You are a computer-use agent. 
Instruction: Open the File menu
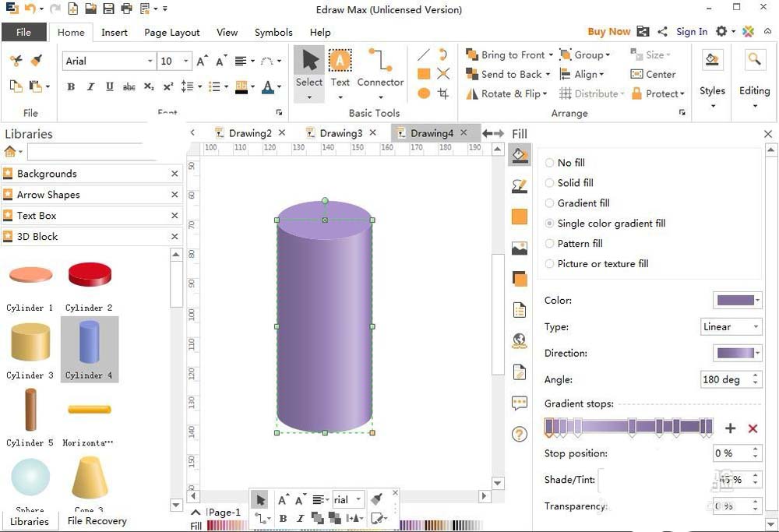pos(24,32)
